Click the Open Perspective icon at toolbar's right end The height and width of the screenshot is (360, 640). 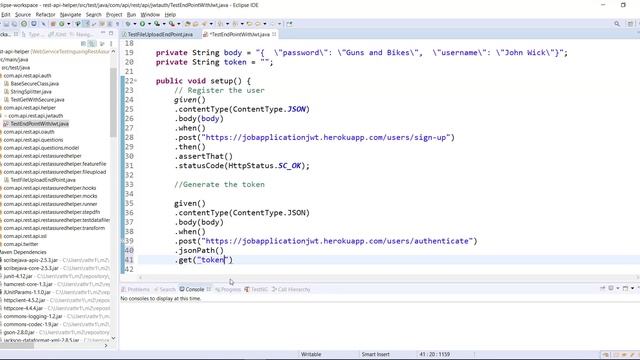coord(631,24)
